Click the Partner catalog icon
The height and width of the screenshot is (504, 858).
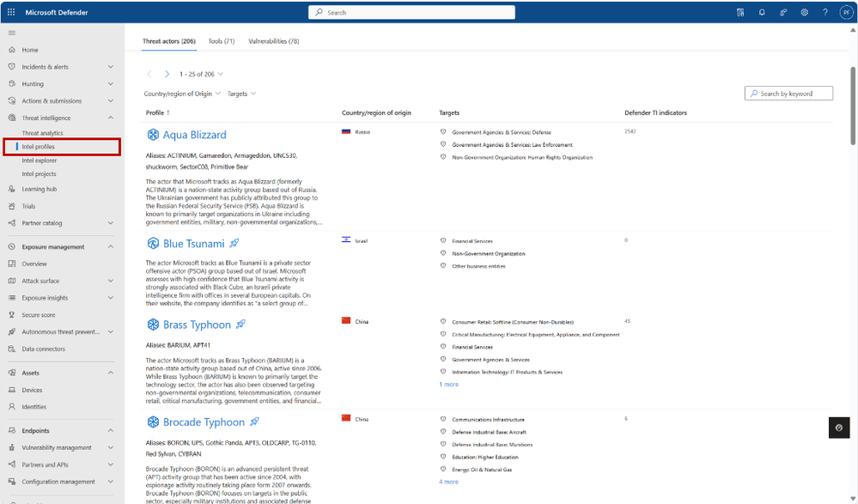pyautogui.click(x=12, y=223)
